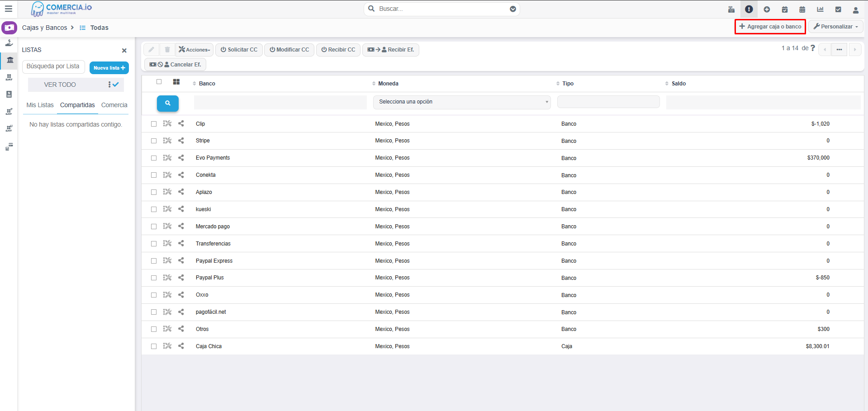Screen dimensions: 868x411
Task: Click the purple Cajas y Bancos module icon
Action: click(9, 28)
